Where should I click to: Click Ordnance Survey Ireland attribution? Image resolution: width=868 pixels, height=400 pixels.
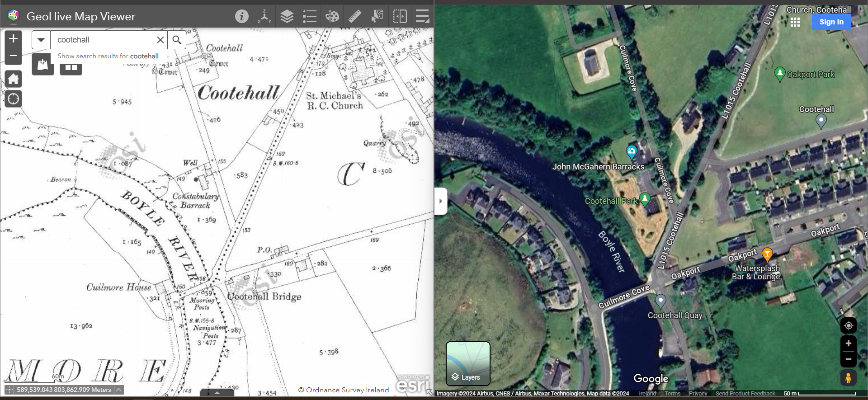(344, 390)
